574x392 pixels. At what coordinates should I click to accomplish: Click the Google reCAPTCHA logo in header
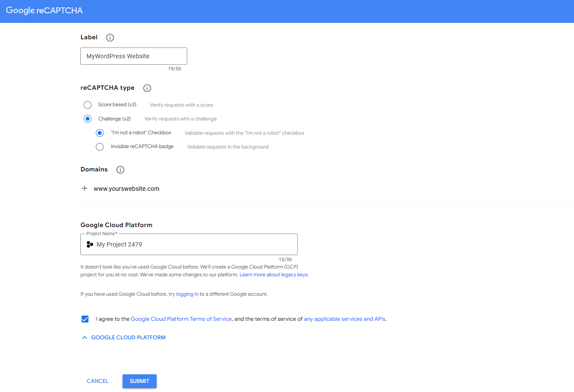(x=44, y=10)
